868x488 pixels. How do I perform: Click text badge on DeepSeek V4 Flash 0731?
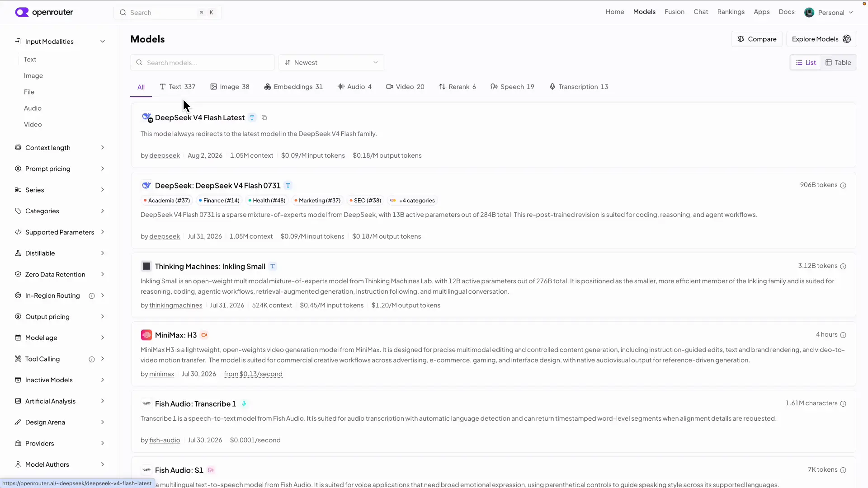[x=288, y=186]
